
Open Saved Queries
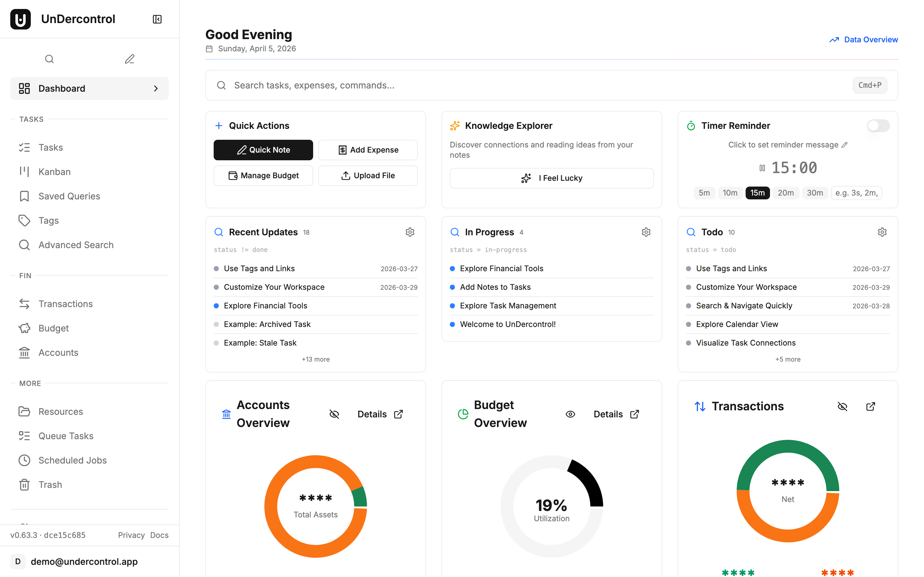(69, 196)
